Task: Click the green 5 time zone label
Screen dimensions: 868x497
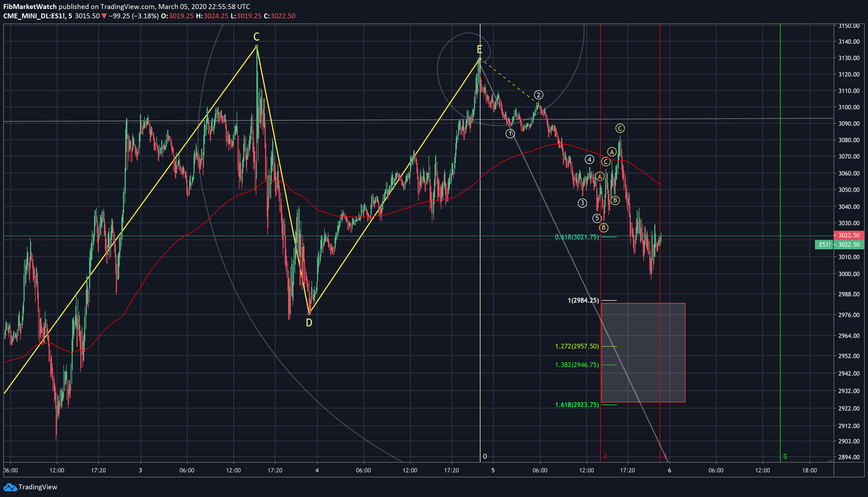Action: click(x=785, y=456)
